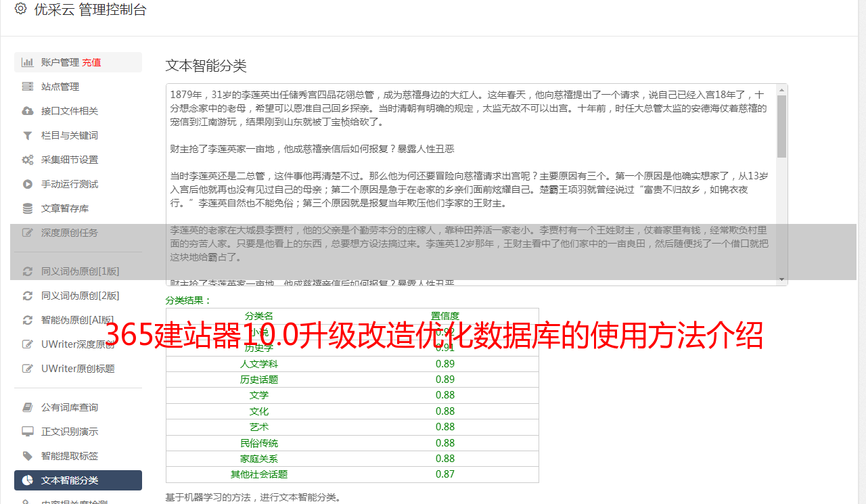This screenshot has width=866, height=504.
Task: Click the pie chart icon for 文本智能分类
Action: (x=28, y=480)
